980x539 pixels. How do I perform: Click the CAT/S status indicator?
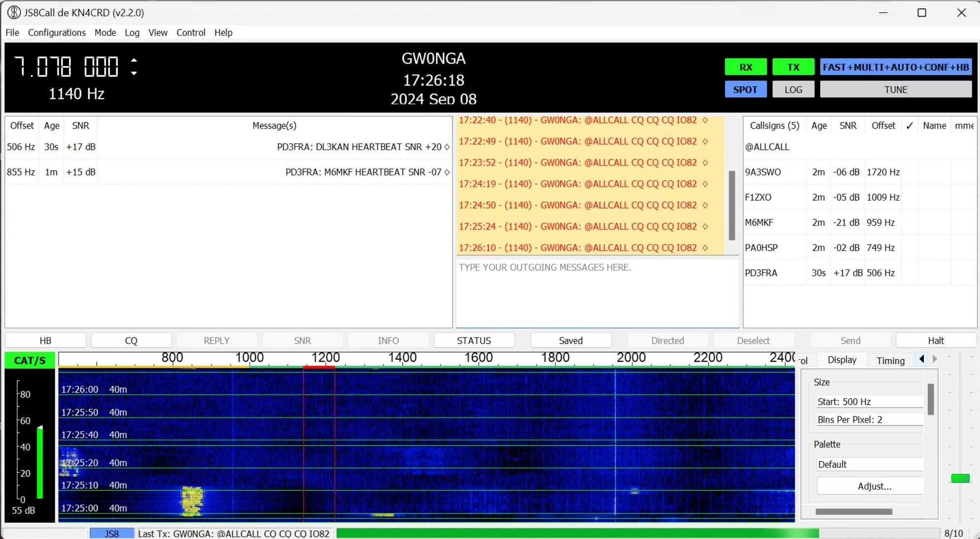[30, 360]
